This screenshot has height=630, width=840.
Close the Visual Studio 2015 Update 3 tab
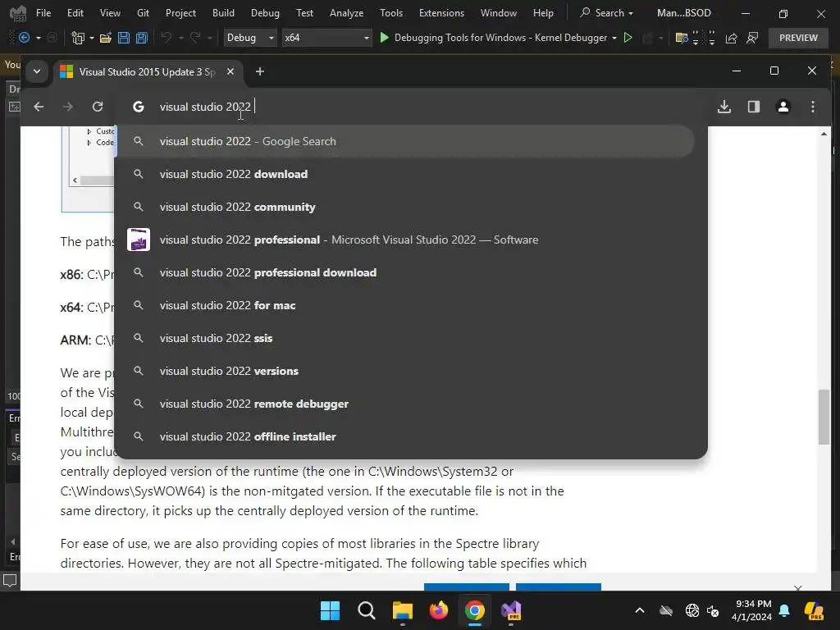(231, 71)
